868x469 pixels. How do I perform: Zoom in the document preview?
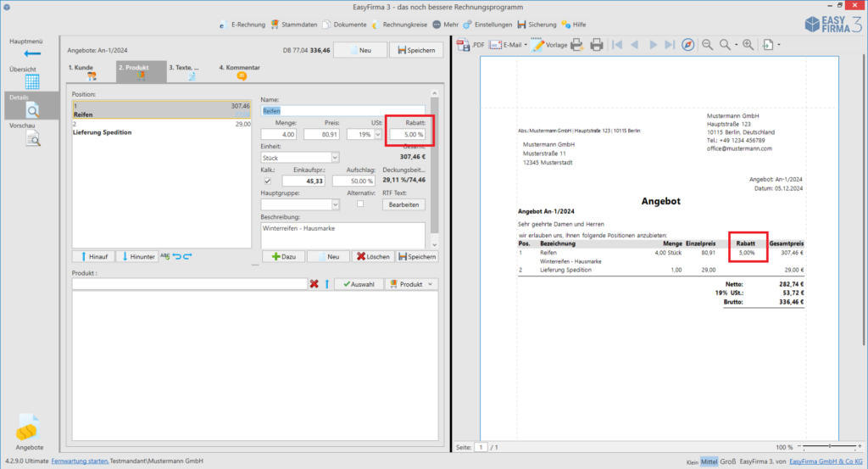click(748, 45)
